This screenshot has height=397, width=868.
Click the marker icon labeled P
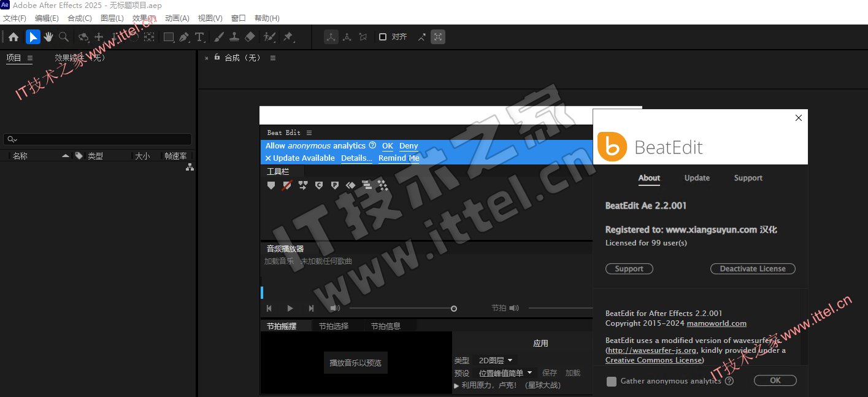[335, 185]
